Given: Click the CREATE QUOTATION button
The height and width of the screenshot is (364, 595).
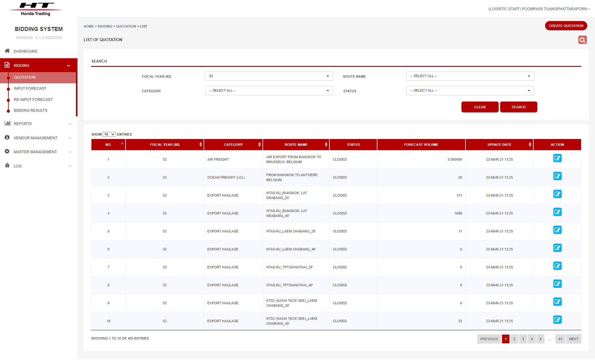Looking at the screenshot, I should pos(566,26).
